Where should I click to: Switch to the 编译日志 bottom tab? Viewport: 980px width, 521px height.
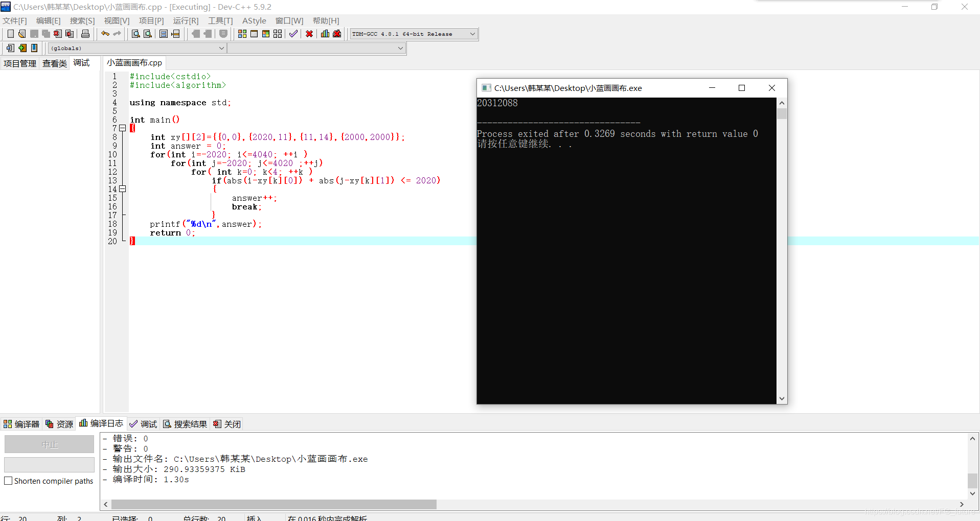coord(101,423)
